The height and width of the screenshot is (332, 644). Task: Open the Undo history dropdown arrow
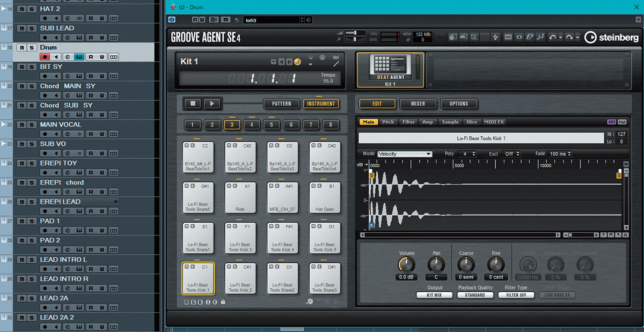(561, 37)
